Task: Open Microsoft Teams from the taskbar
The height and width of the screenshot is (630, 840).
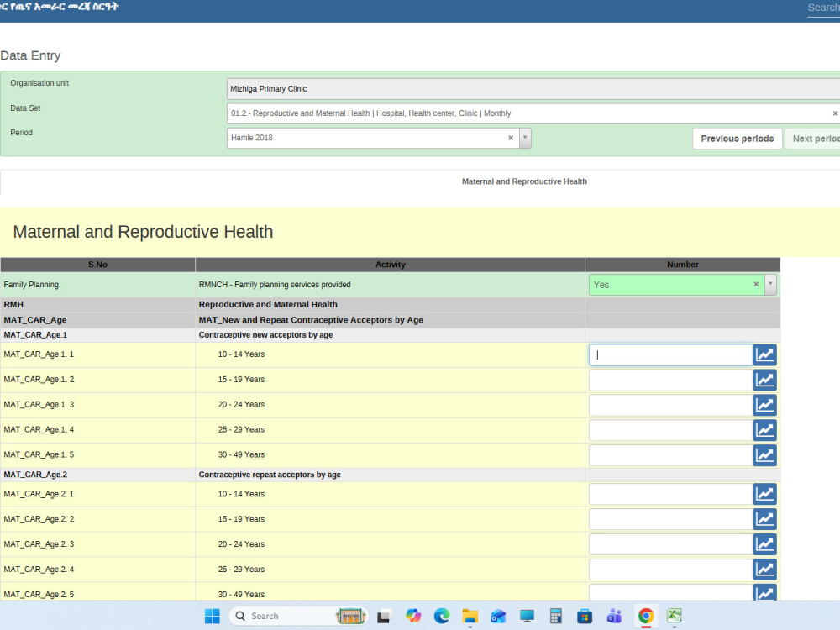Action: [614, 616]
